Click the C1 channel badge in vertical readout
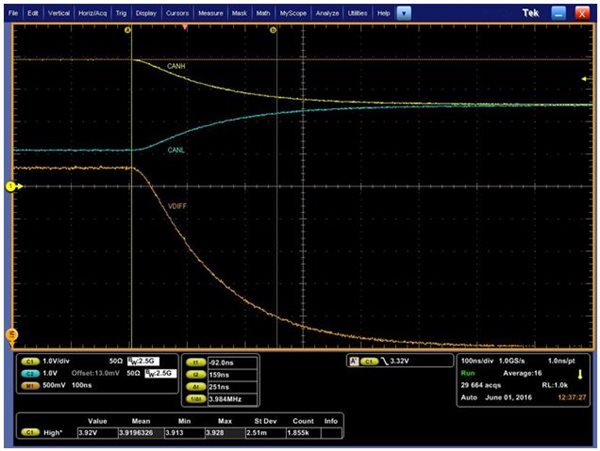 30,361
